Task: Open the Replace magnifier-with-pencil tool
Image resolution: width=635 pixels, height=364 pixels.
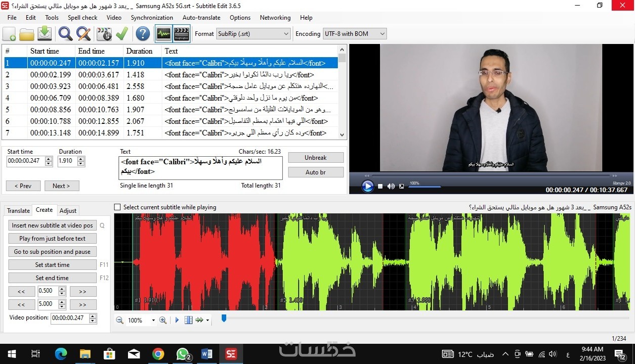Action: (83, 34)
